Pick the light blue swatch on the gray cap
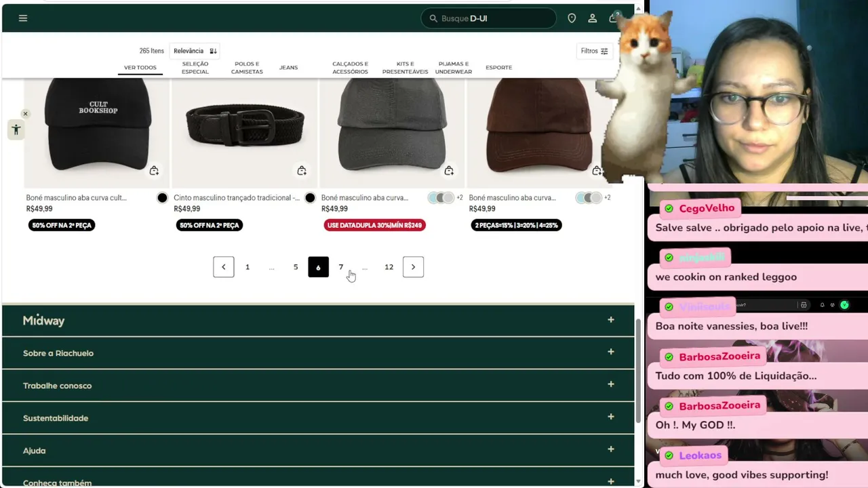This screenshot has height=488, width=868. pyautogui.click(x=433, y=198)
